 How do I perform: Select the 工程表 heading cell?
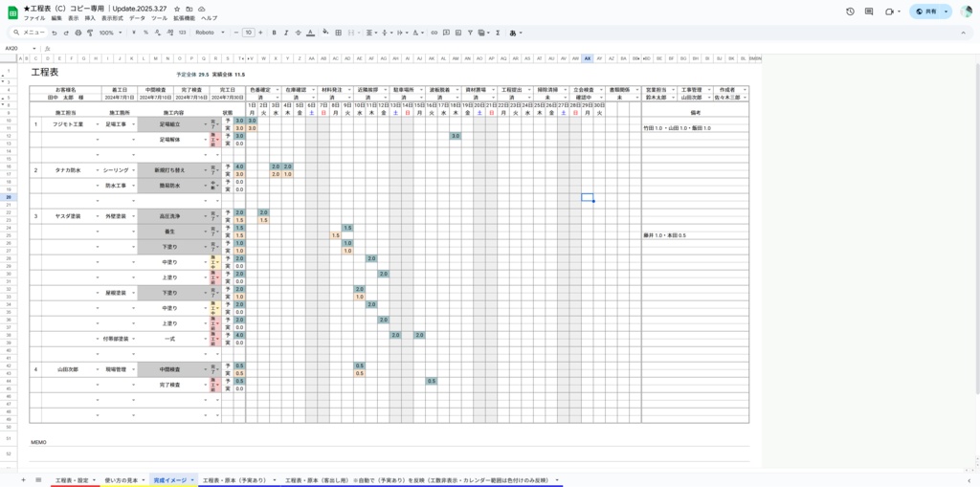coord(45,73)
